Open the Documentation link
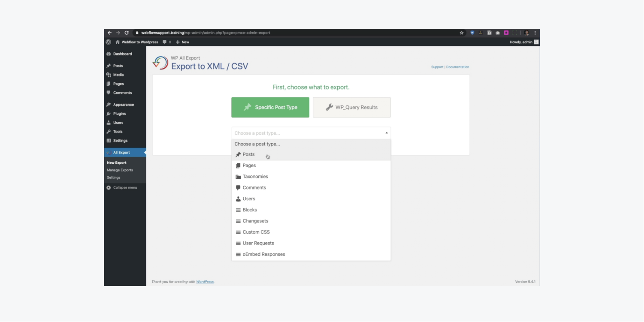The image size is (644, 322). [457, 67]
